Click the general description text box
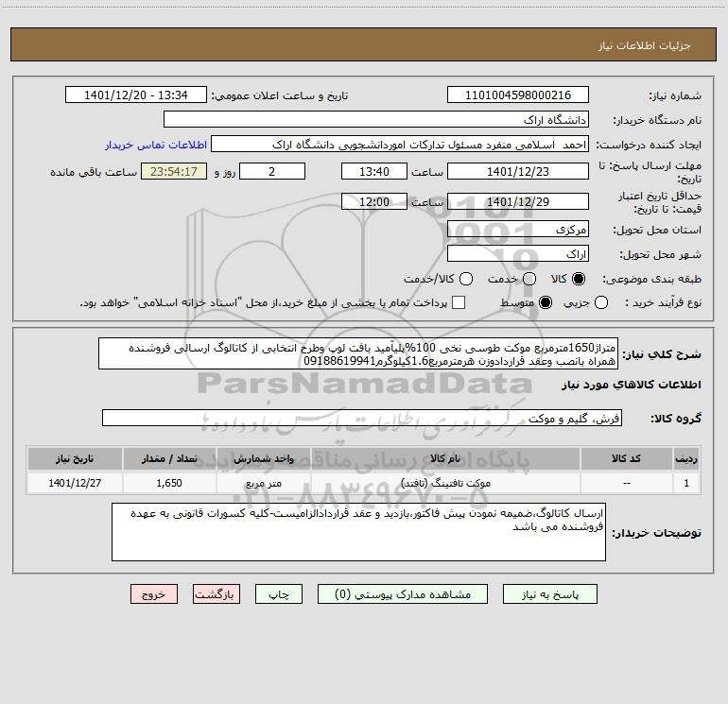 pos(358,353)
